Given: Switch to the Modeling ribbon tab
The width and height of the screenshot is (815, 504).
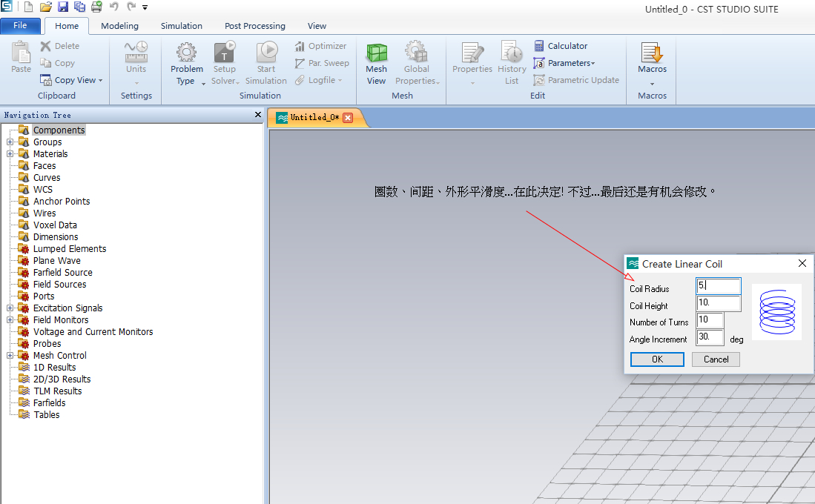Looking at the screenshot, I should click(119, 26).
